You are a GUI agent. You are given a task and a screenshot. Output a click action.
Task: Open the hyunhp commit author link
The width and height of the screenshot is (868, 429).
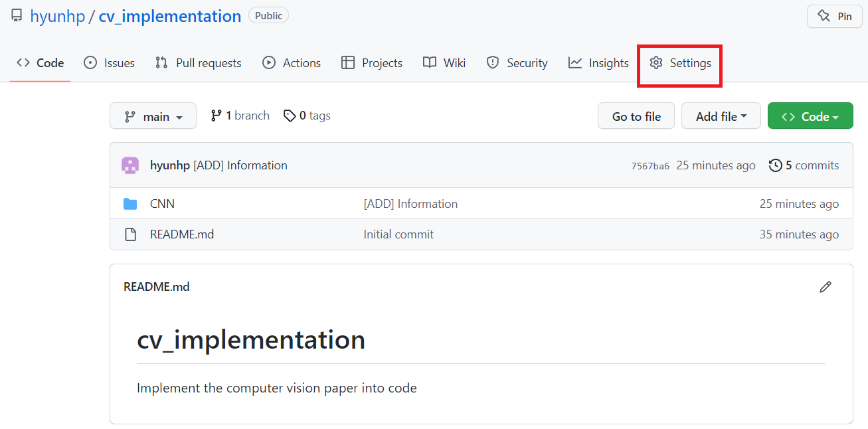pos(170,165)
